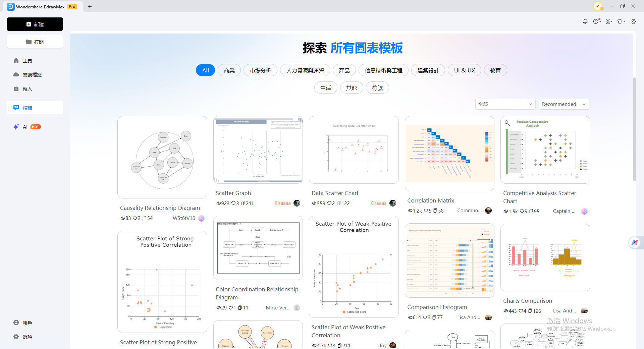Open Color Coordination Relationship Diagram thumbnail

click(258, 248)
